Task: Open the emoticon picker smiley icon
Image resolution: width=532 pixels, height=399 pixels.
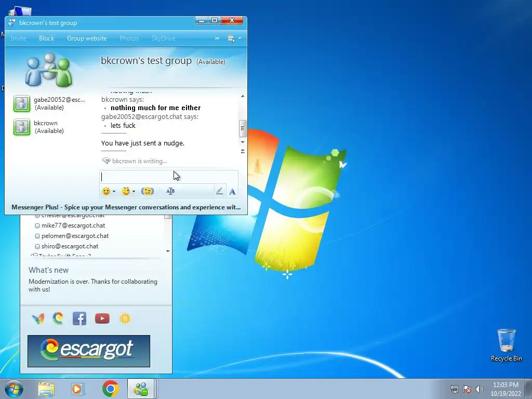Action: point(106,191)
